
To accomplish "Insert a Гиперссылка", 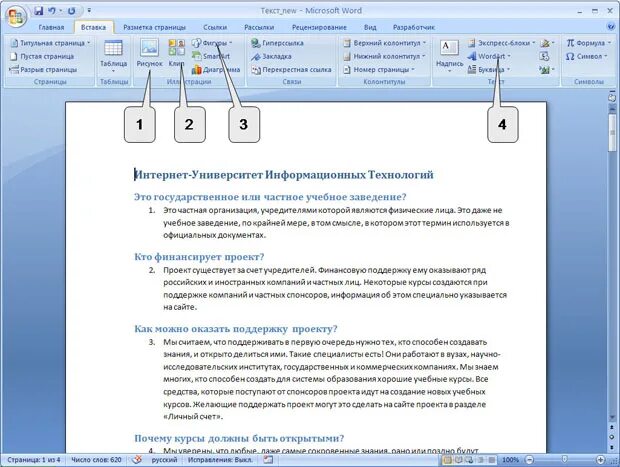I will coord(278,43).
